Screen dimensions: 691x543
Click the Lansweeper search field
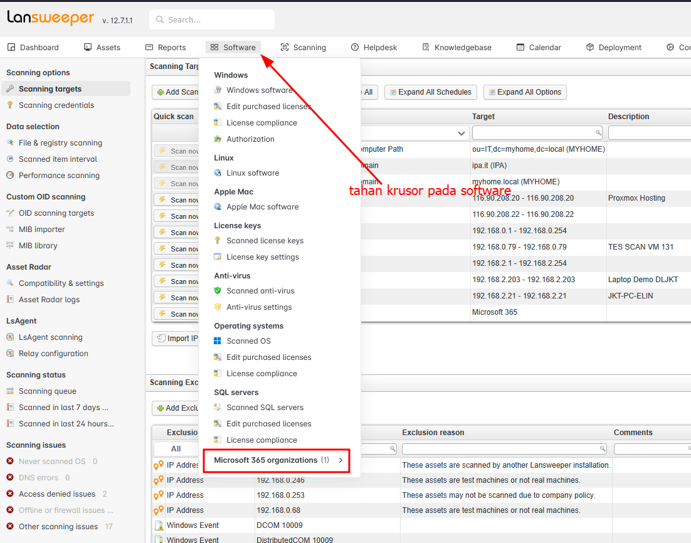212,20
